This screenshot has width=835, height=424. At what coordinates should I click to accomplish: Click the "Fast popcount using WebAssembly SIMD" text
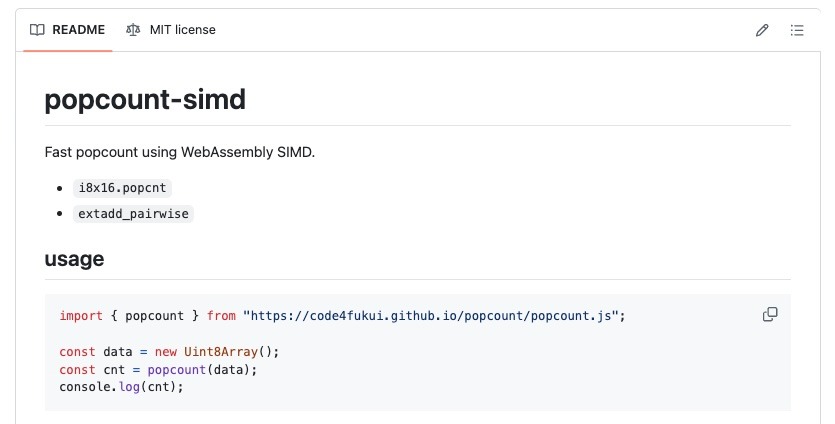click(x=180, y=153)
